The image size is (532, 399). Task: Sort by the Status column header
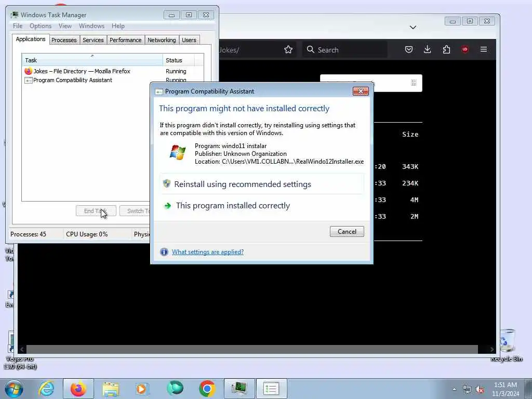(x=179, y=60)
